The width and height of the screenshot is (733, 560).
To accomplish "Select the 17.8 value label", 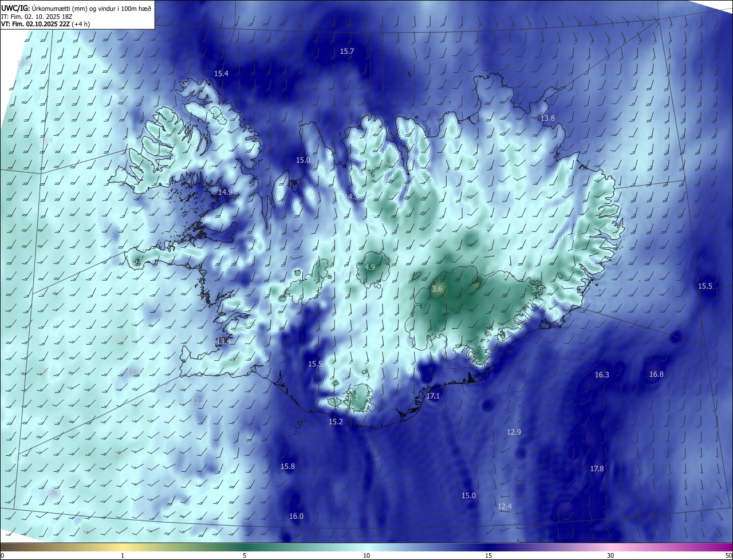I will pyautogui.click(x=597, y=469).
